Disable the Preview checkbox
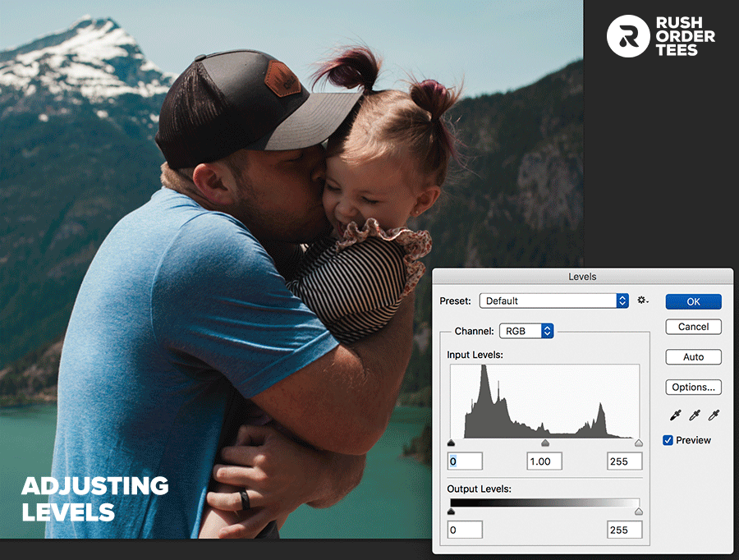The height and width of the screenshot is (560, 739). pos(668,440)
